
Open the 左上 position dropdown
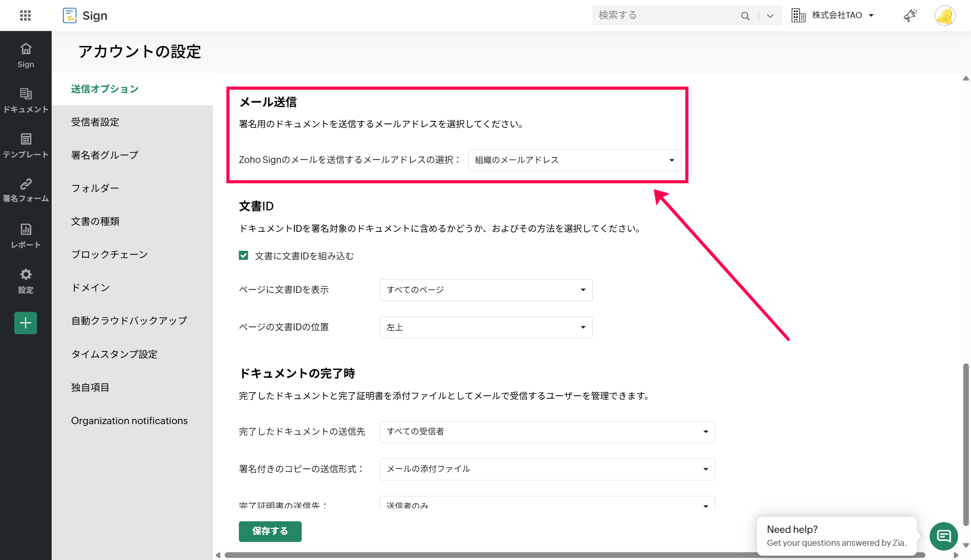point(485,327)
